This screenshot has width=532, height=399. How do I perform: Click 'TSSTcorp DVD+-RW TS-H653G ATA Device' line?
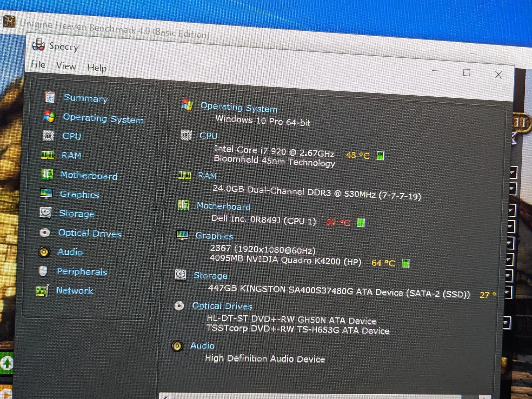[x=298, y=330]
